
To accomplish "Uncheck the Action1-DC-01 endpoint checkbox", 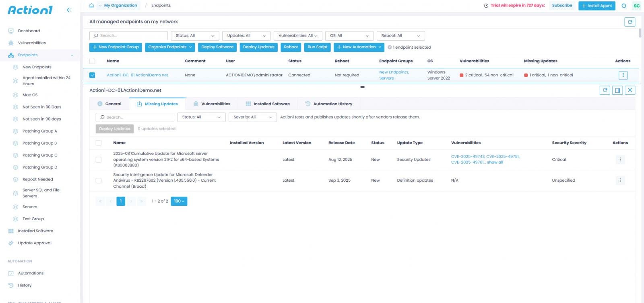I will click(x=92, y=75).
